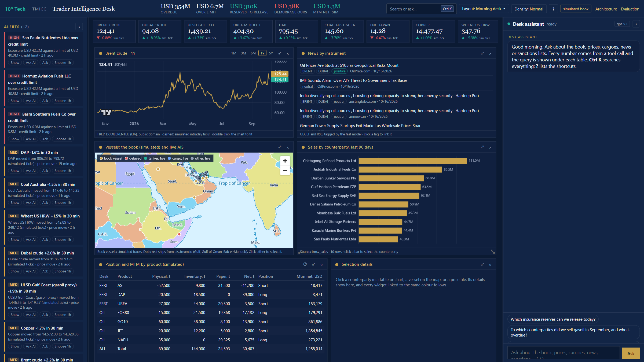Acknowledge the Basra Southern Fuels alert
The height and width of the screenshot is (362, 644).
(45, 139)
